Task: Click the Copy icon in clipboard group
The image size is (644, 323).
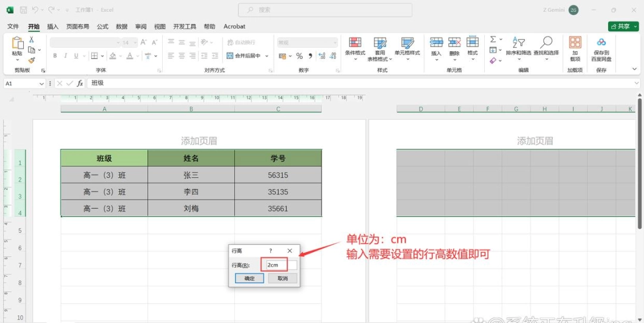Action: pyautogui.click(x=32, y=49)
